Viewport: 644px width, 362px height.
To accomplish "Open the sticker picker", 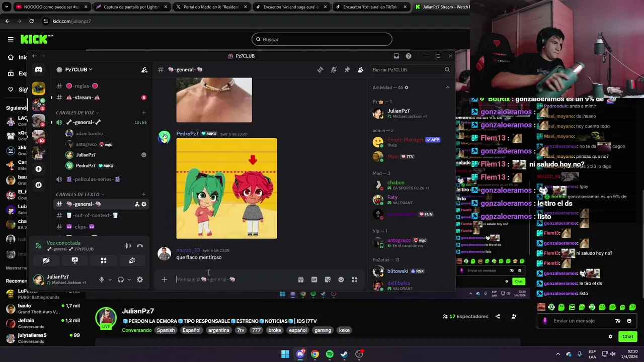I will [328, 280].
